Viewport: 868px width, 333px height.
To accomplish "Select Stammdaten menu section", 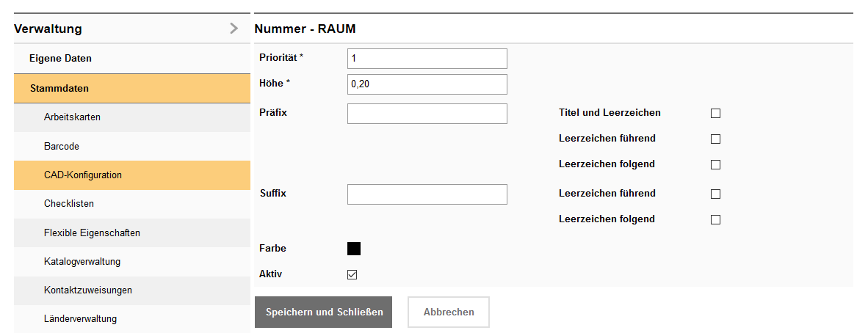I will pyautogui.click(x=59, y=88).
